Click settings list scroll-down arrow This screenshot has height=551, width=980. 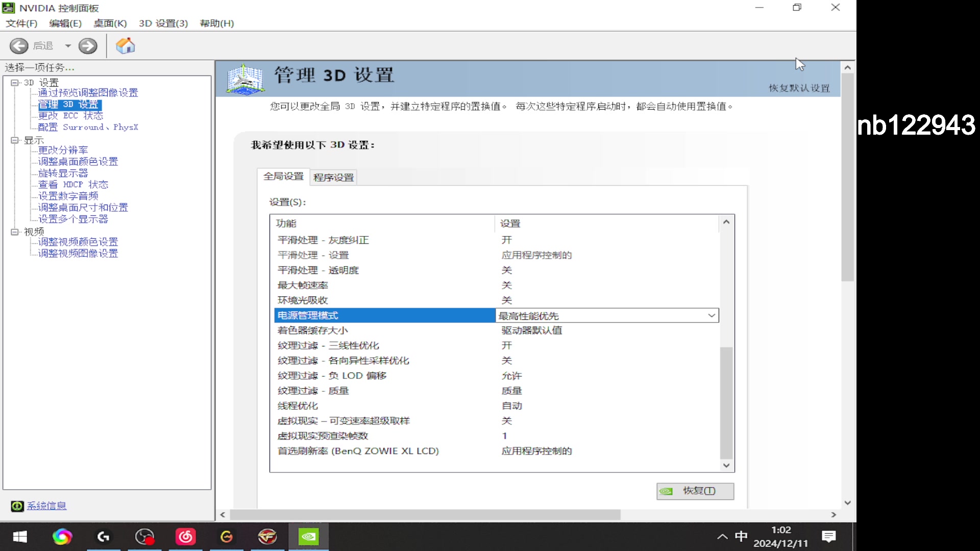pyautogui.click(x=726, y=465)
